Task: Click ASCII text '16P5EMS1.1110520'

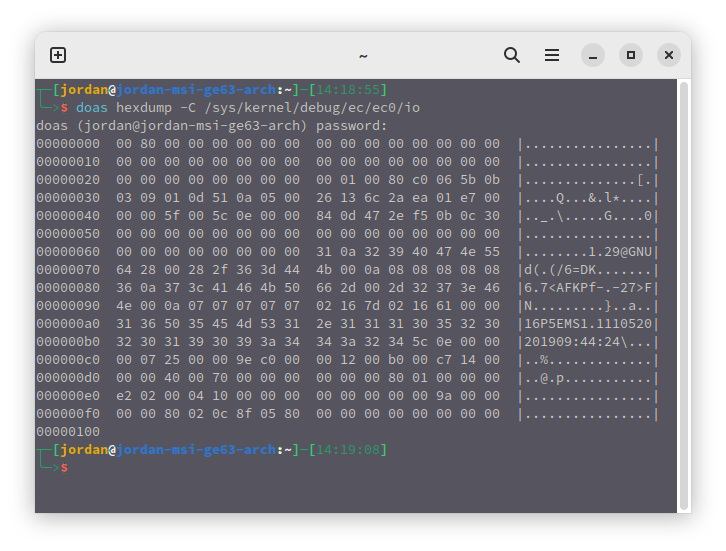Action: click(x=588, y=324)
